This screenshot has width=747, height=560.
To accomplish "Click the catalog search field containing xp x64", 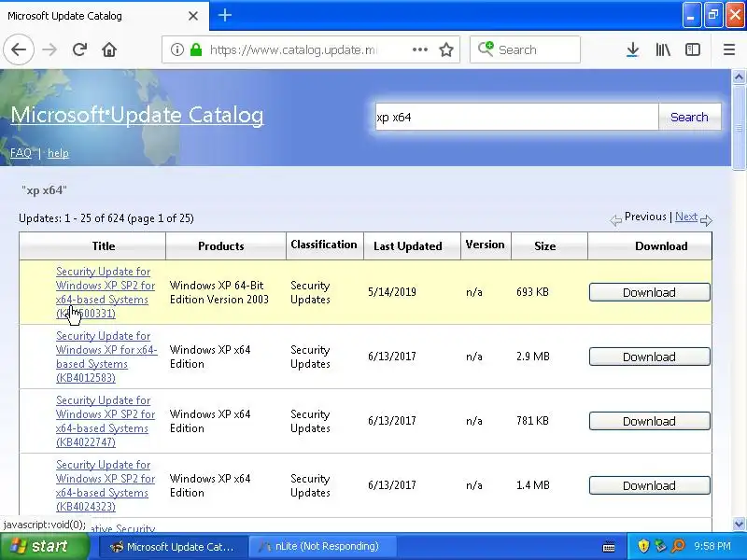I will [x=517, y=118].
